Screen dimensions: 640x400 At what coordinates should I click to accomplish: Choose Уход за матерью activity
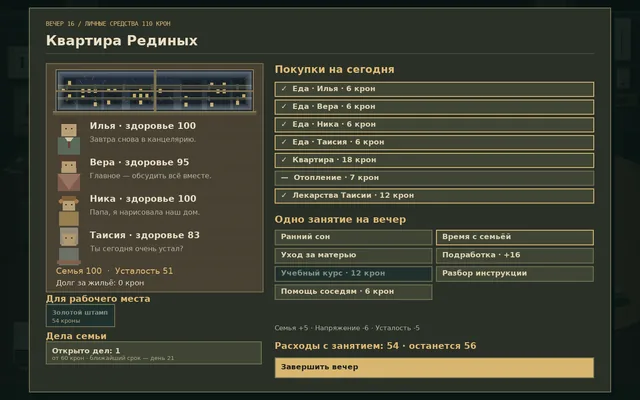point(353,256)
